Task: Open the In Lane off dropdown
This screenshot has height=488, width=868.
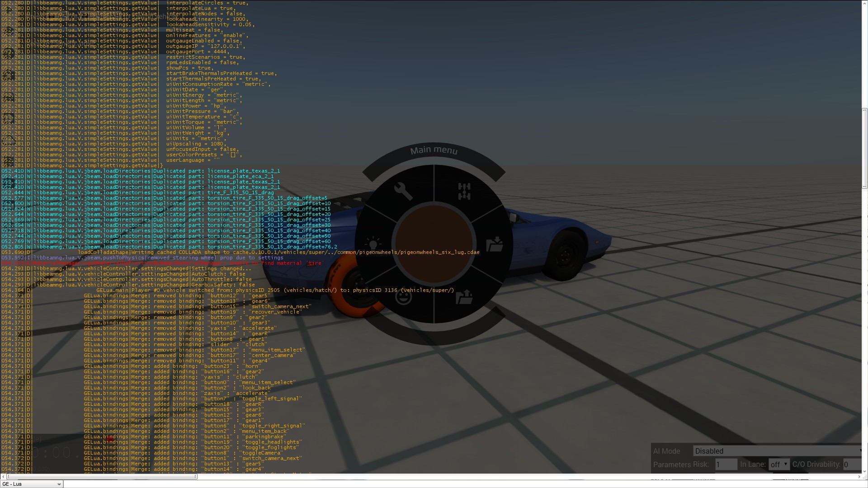Action: point(779,464)
